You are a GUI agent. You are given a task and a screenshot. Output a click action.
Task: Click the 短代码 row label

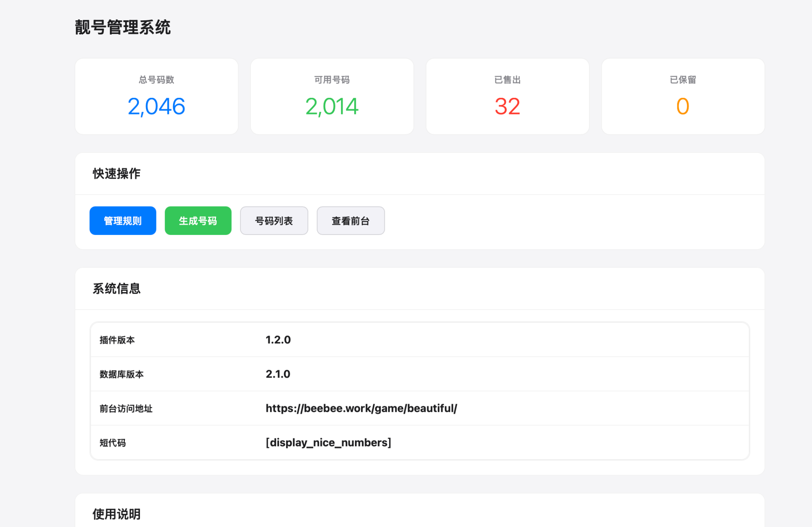point(112,443)
